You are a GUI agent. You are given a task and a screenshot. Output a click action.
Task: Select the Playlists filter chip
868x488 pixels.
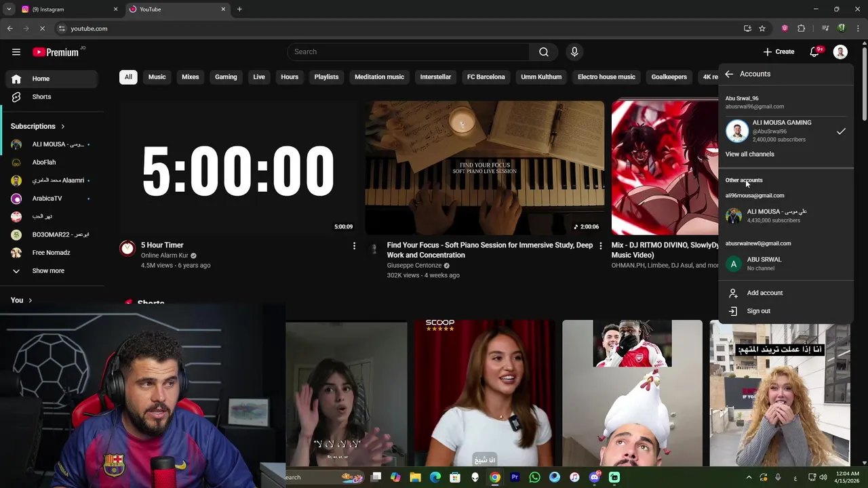click(x=326, y=77)
